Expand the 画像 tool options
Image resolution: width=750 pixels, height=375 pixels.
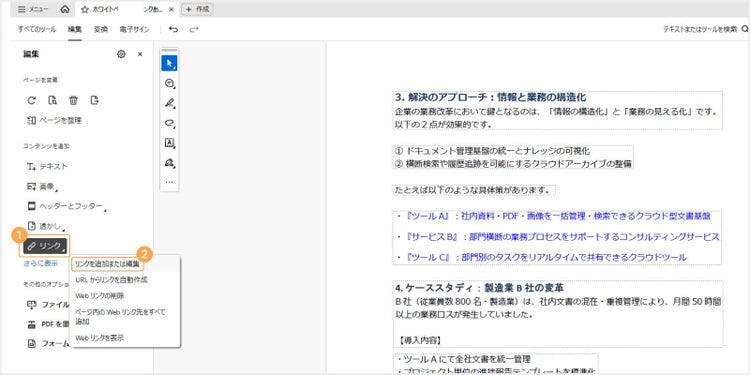tap(43, 187)
